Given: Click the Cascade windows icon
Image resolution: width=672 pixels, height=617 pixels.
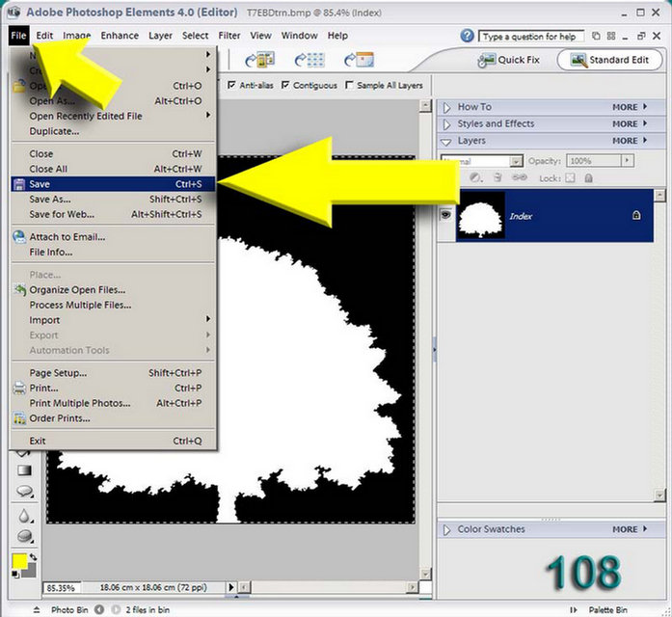Looking at the screenshot, I should pos(596,36).
